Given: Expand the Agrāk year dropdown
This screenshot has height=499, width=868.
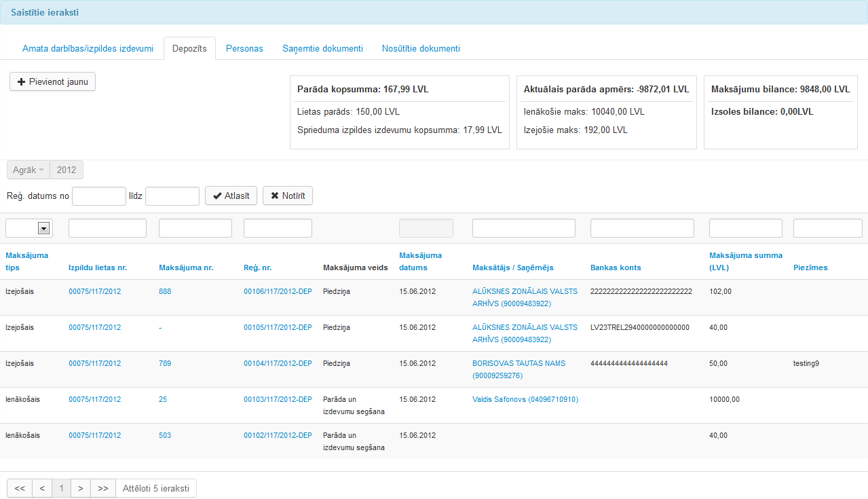Looking at the screenshot, I should 28,170.
